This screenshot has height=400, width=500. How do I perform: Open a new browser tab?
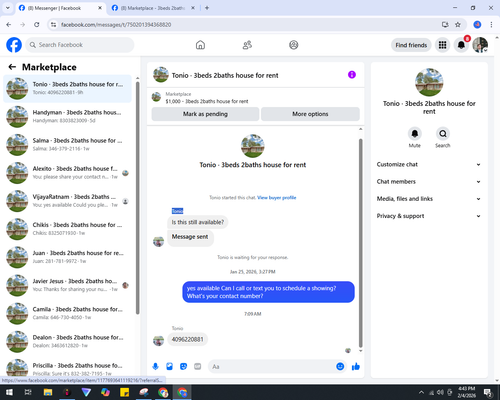207,8
